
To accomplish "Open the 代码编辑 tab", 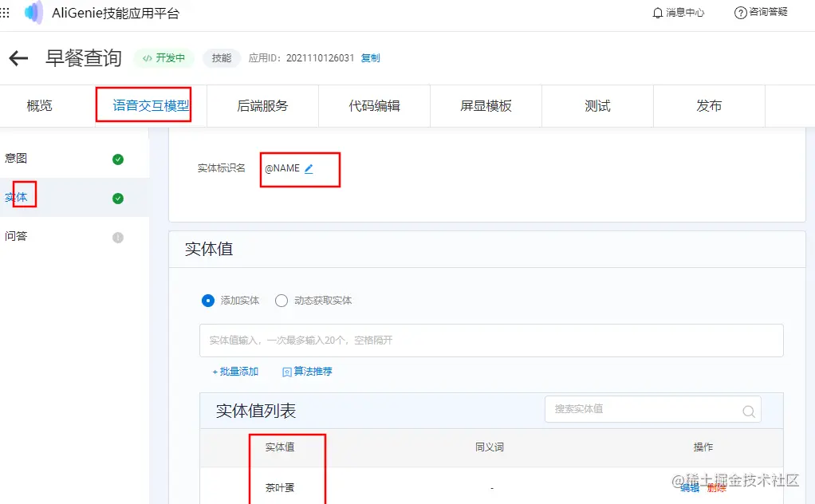I will pos(374,106).
